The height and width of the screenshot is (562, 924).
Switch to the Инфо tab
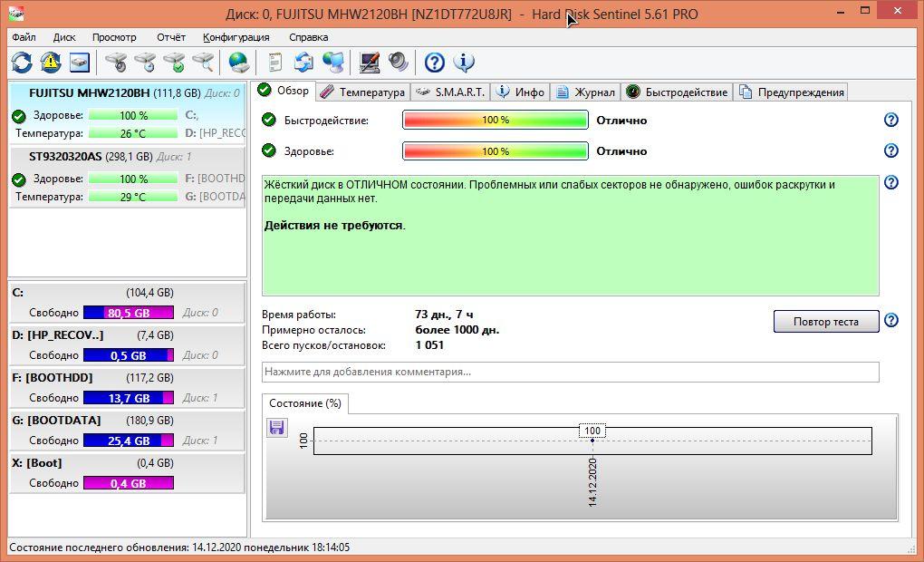520,92
